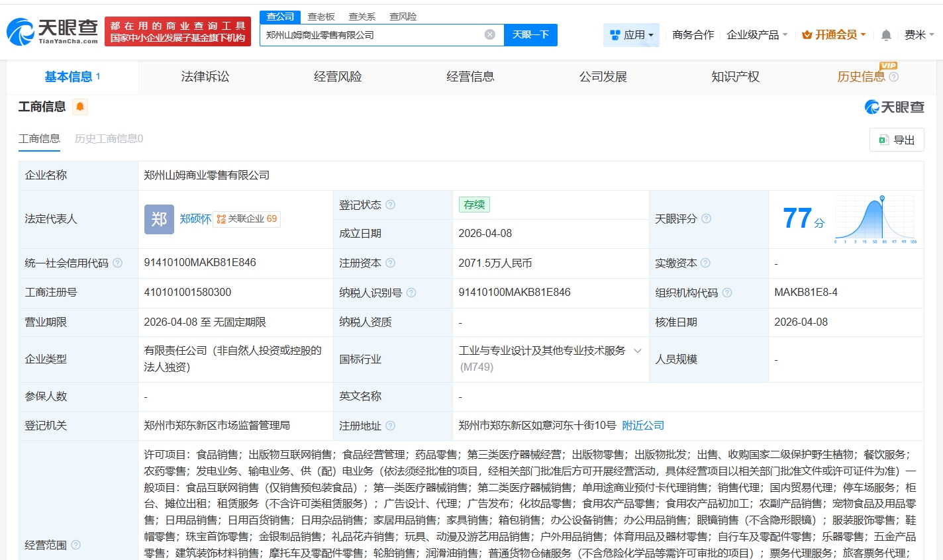Export data with the 导出 button
Screen dimensions: 943x560
tap(897, 140)
